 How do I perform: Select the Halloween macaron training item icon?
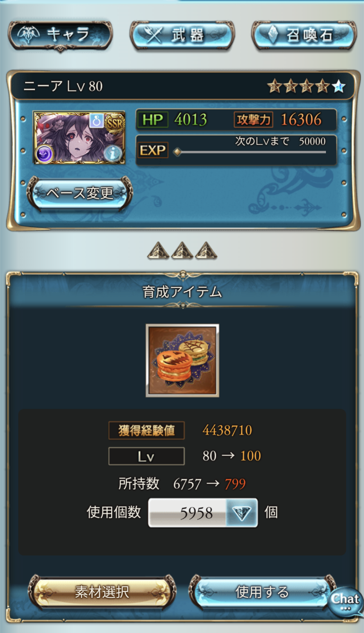(x=182, y=361)
